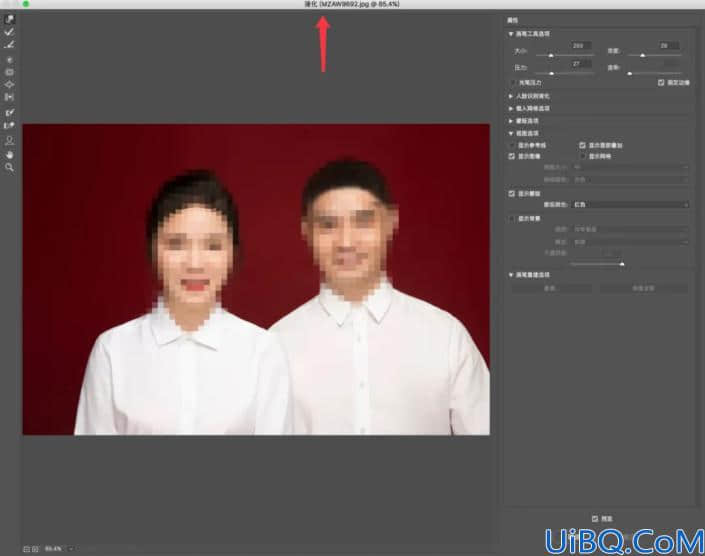This screenshot has height=556, width=705.
Task: Click the Properties panel title
Action: coord(513,21)
